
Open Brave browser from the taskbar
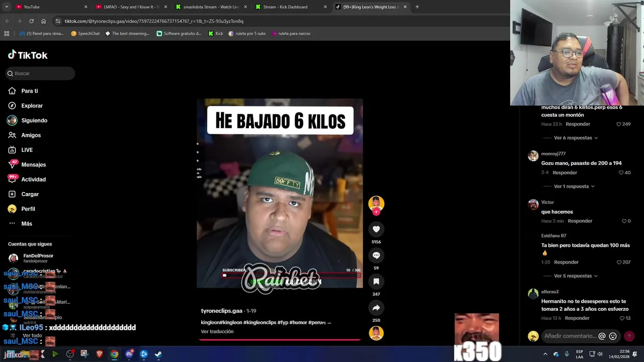pyautogui.click(x=99, y=354)
